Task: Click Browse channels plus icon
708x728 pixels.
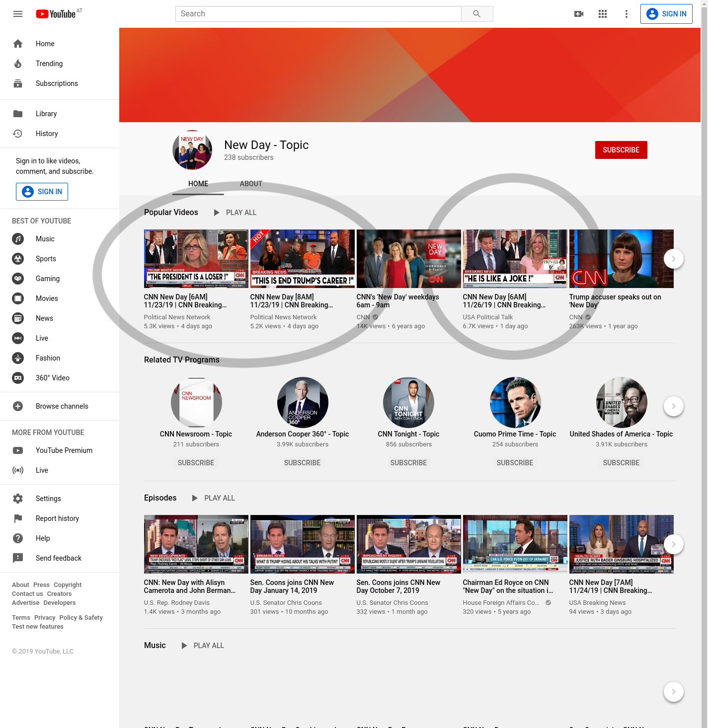Action: [x=18, y=406]
